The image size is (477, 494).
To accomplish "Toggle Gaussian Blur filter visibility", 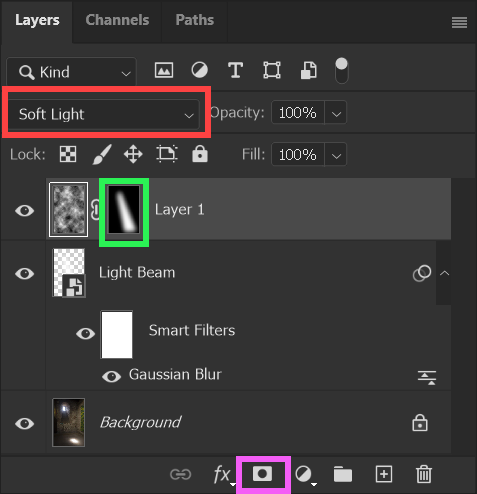I will (111, 376).
